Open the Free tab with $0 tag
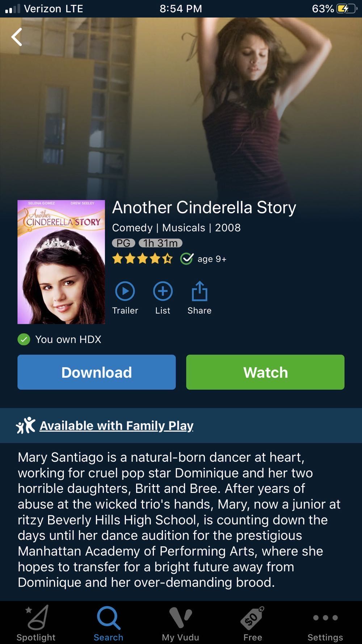The width and height of the screenshot is (362, 644). point(253,623)
